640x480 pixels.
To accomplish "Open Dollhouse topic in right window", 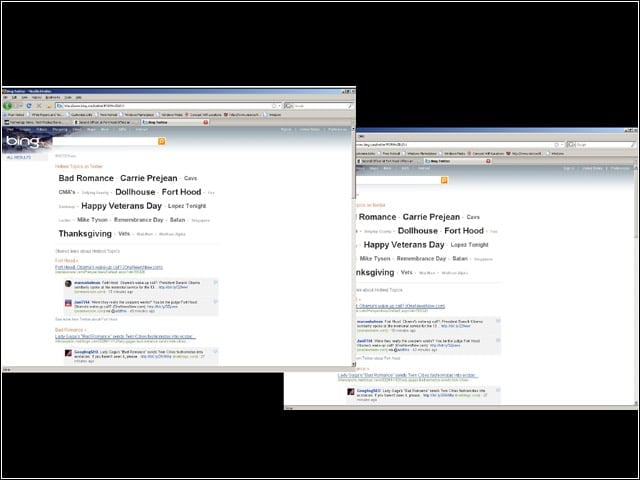I will [x=418, y=231].
